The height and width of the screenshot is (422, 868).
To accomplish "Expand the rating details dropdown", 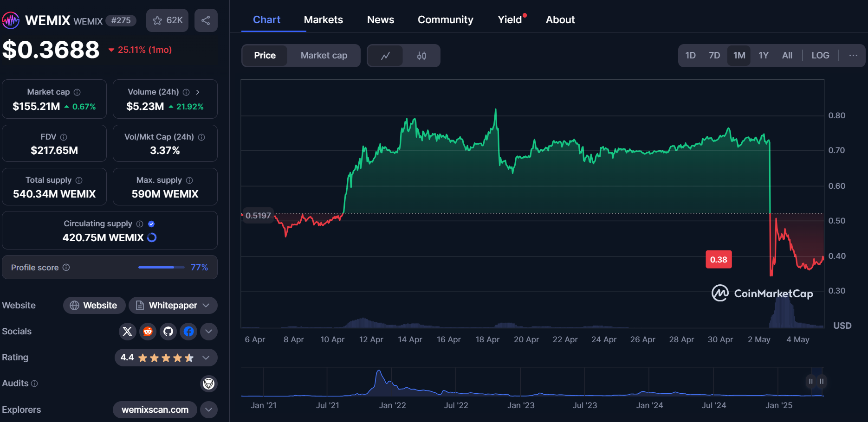I will 206,358.
